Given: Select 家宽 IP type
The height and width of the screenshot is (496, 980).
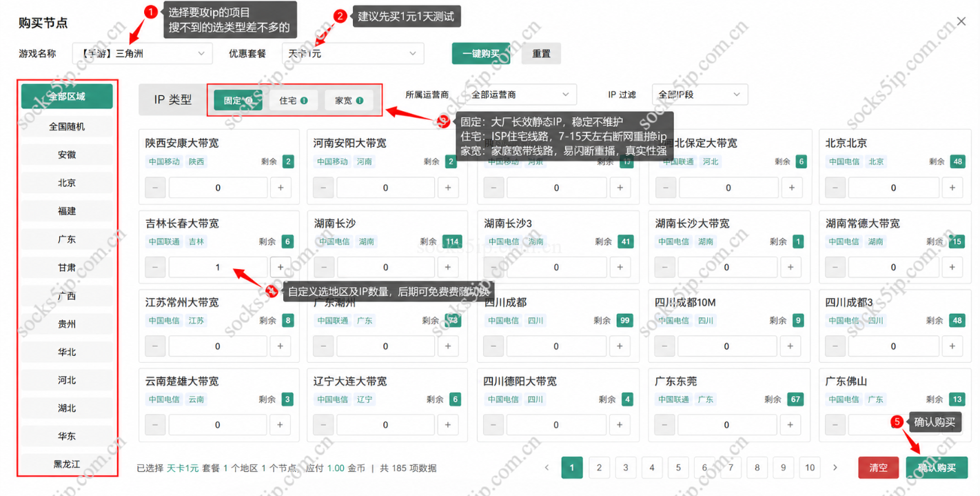Looking at the screenshot, I should point(349,101).
